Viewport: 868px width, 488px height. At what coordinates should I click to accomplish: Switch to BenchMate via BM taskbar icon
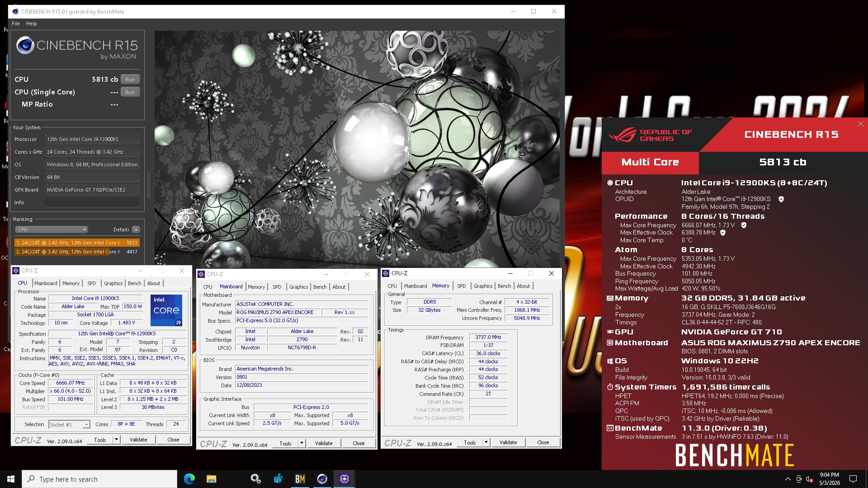point(300,479)
